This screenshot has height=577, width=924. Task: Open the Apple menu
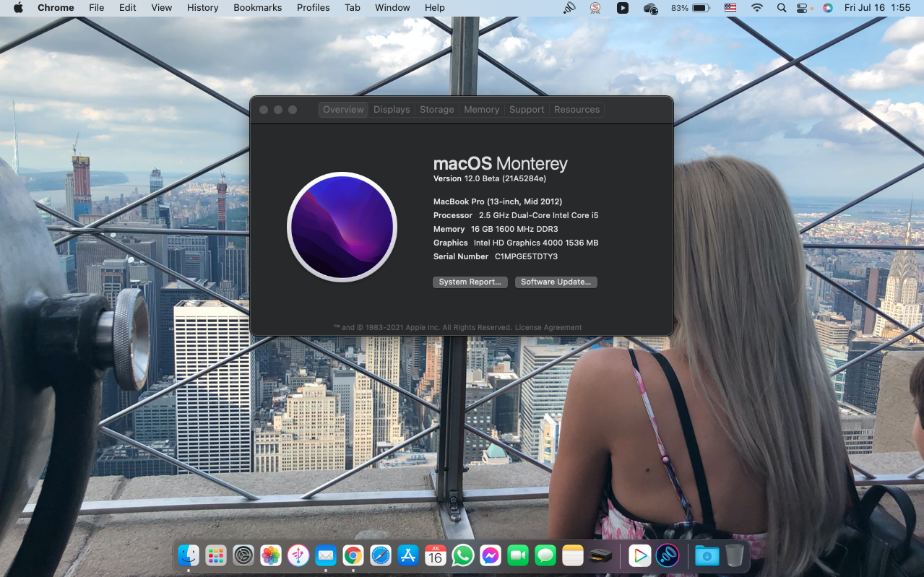click(x=18, y=7)
